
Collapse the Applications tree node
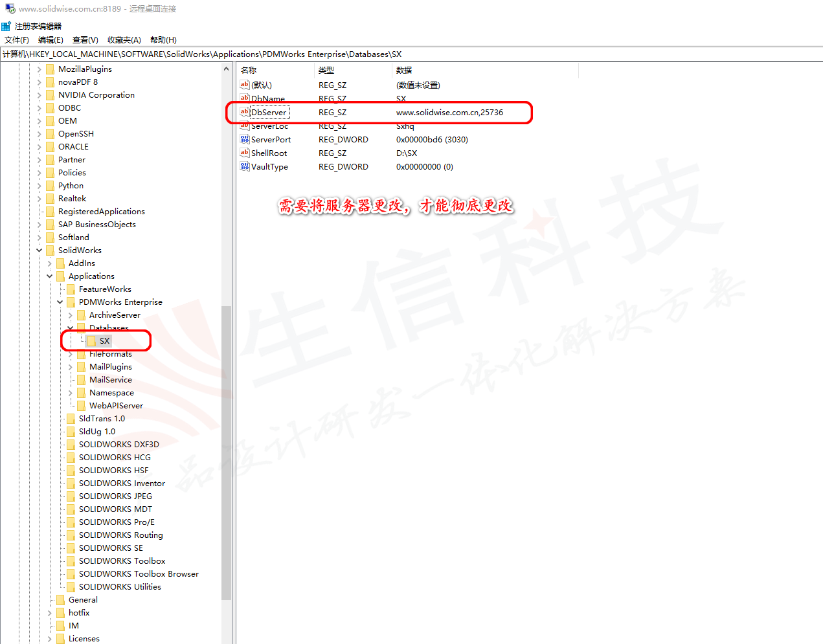click(x=50, y=276)
